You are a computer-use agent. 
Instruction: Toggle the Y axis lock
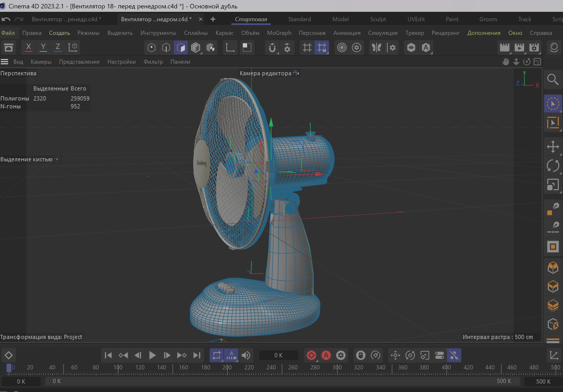tap(43, 47)
